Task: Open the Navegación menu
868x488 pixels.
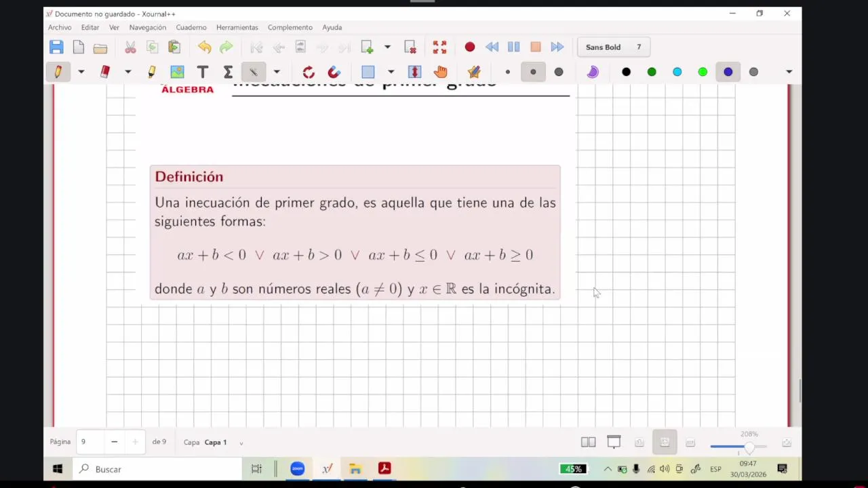Action: click(148, 27)
